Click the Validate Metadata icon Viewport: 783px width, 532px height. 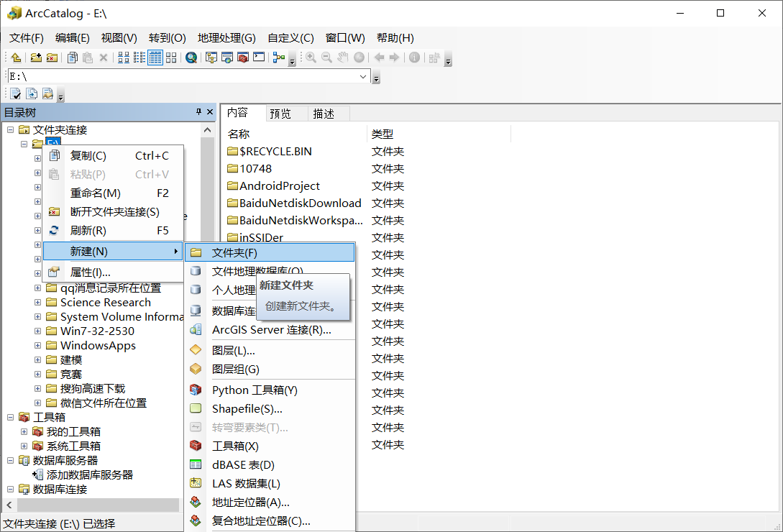[x=16, y=93]
